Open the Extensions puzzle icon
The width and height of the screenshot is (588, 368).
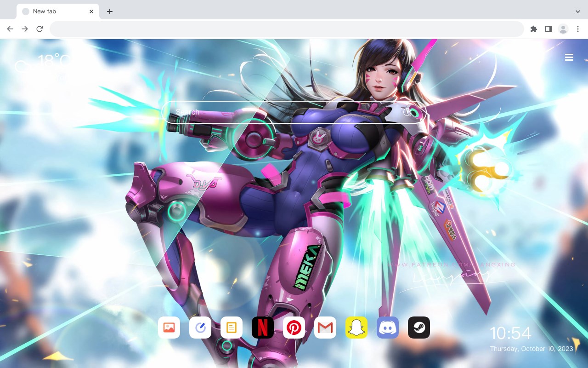pyautogui.click(x=533, y=29)
